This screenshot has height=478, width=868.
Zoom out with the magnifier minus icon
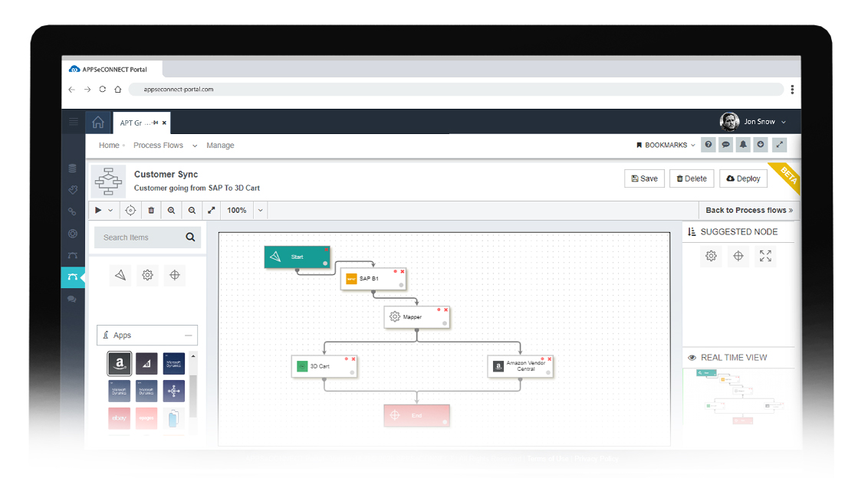(x=192, y=210)
